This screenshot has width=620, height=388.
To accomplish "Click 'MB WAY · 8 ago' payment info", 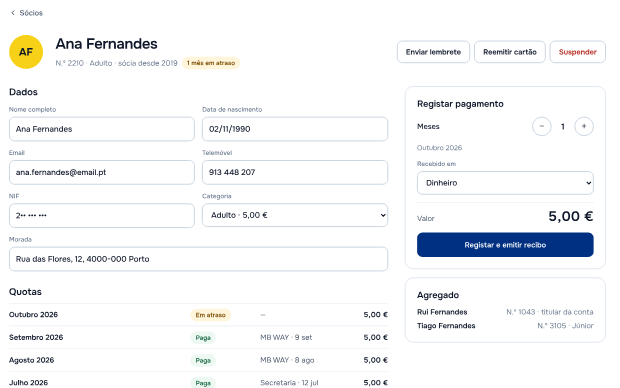I will [287, 360].
